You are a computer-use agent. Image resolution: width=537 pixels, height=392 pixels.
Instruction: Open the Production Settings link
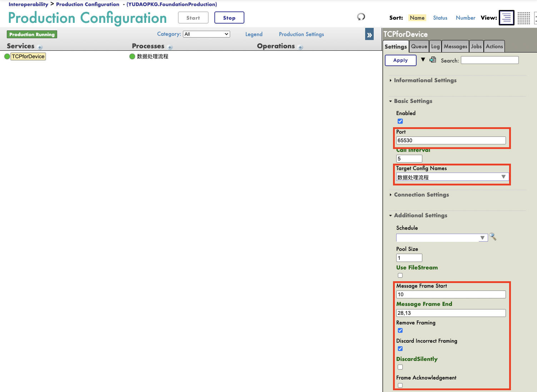pos(301,34)
